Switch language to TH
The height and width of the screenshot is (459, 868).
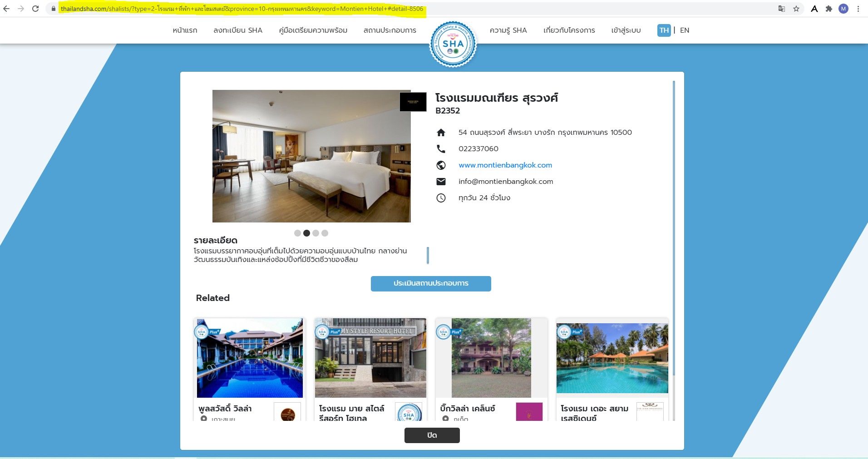click(664, 30)
